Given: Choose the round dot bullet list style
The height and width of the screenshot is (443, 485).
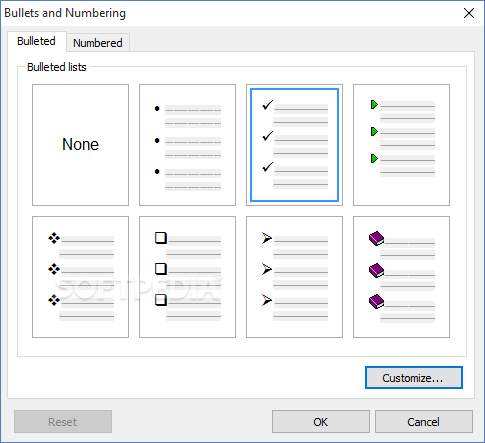Looking at the screenshot, I should point(187,145).
